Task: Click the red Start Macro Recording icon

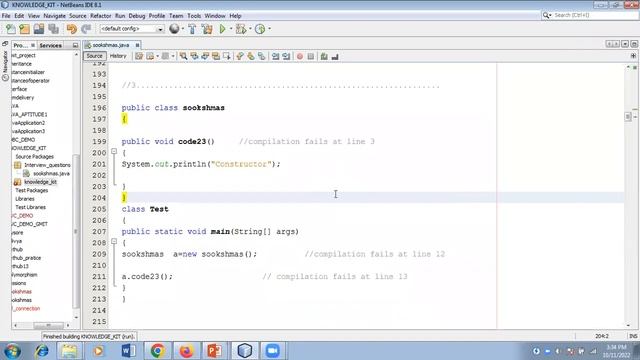Action: click(x=300, y=56)
